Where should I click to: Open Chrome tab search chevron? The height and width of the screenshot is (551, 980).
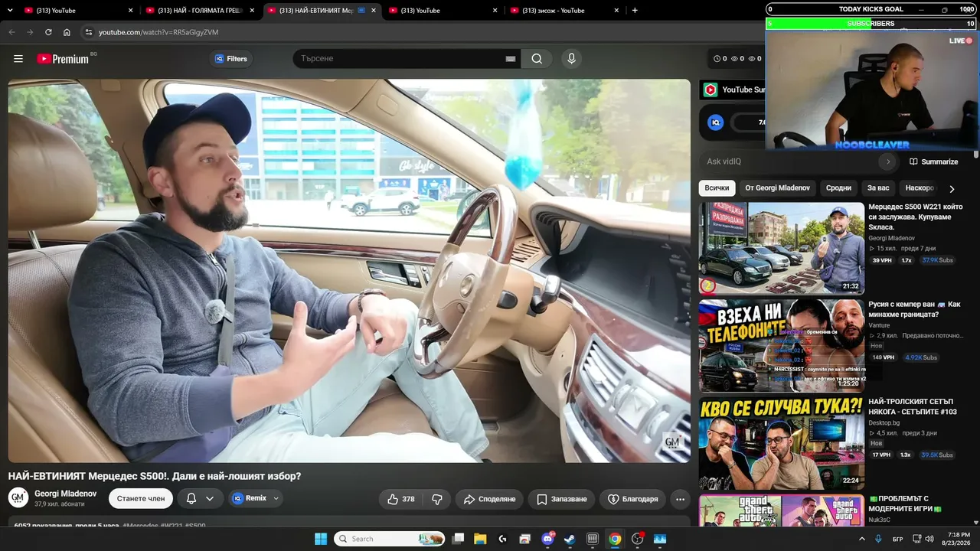[9, 11]
